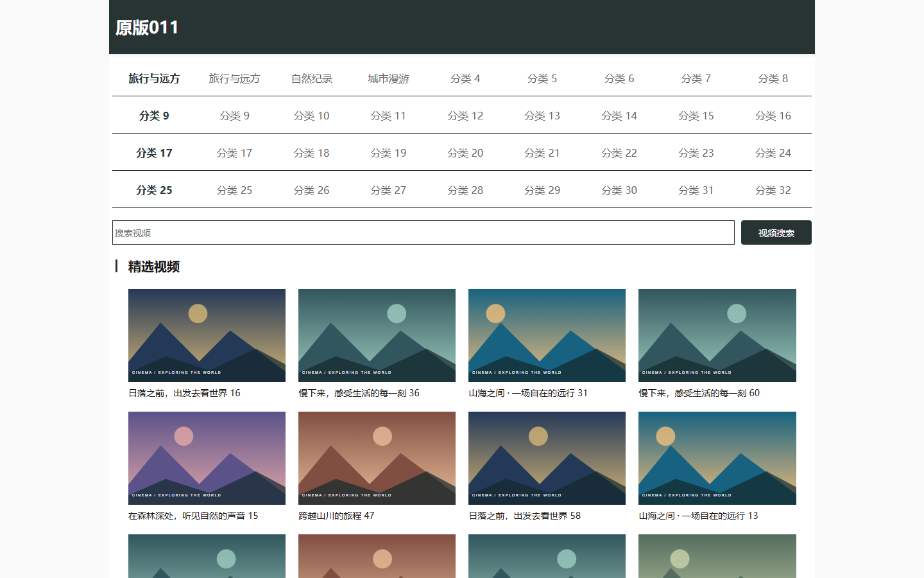924x578 pixels.
Task: Open 分类 10 category
Action: pyautogui.click(x=311, y=116)
